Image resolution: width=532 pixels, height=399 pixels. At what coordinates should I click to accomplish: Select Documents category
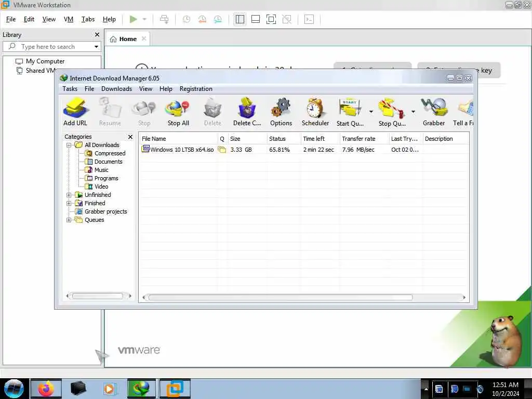108,162
